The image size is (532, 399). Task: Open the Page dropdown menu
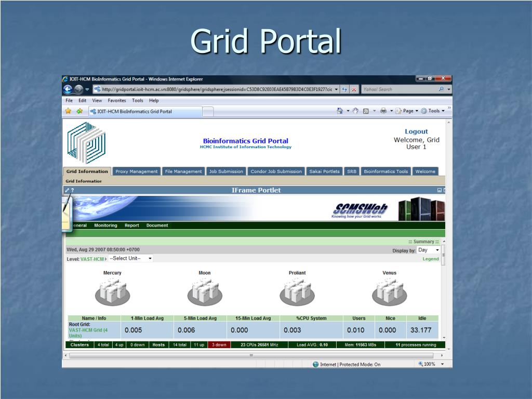pos(407,111)
